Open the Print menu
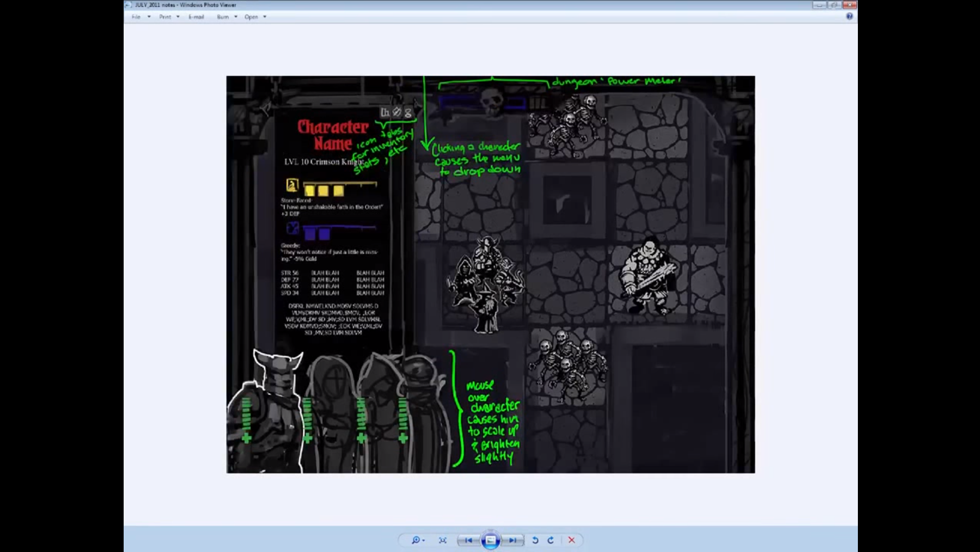980x552 pixels. (x=169, y=17)
